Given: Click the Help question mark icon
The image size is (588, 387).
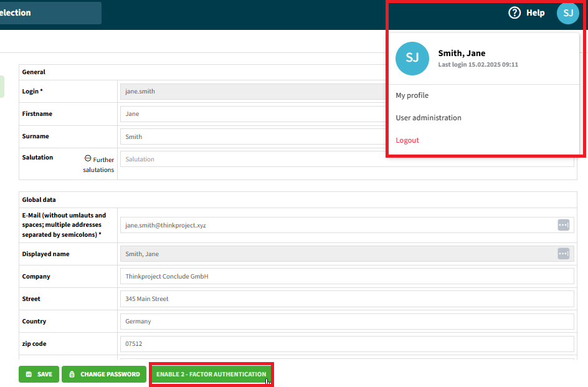Looking at the screenshot, I should [x=514, y=12].
